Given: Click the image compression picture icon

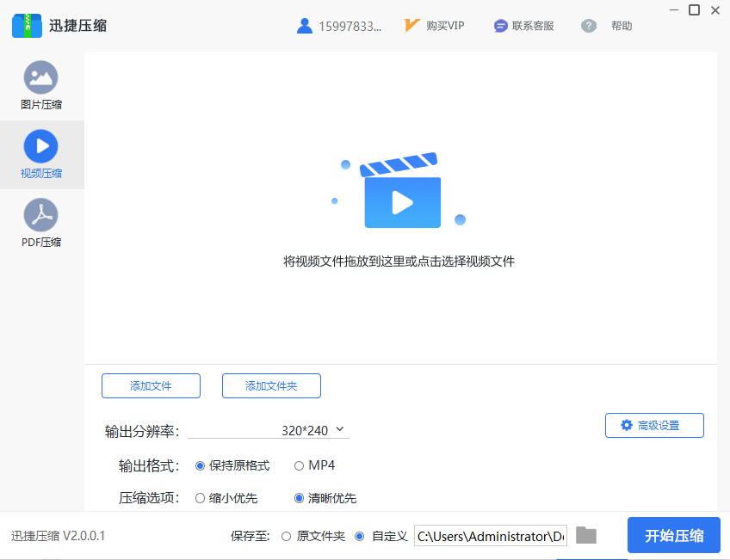Looking at the screenshot, I should point(41,77).
